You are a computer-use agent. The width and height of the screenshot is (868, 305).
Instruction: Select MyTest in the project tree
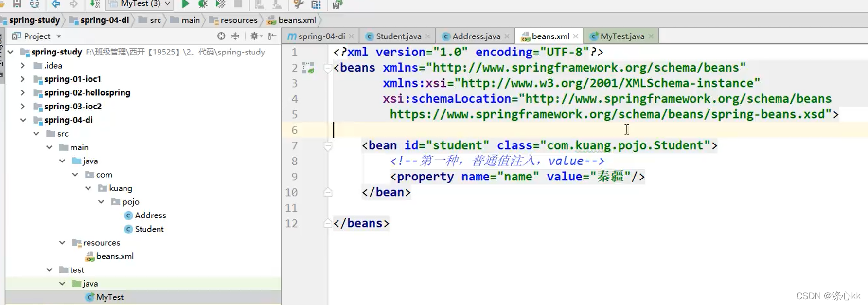105,297
